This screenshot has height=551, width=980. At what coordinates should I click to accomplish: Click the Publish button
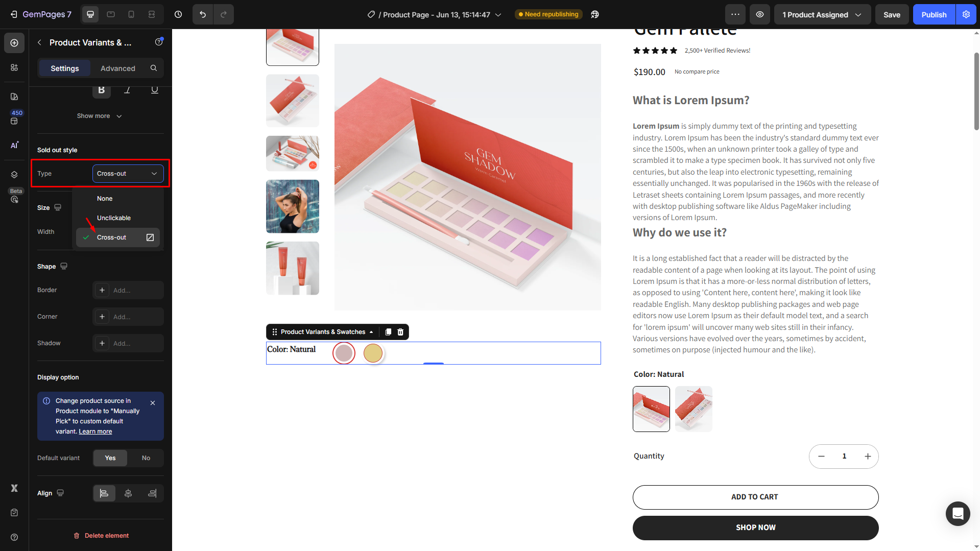[934, 14]
